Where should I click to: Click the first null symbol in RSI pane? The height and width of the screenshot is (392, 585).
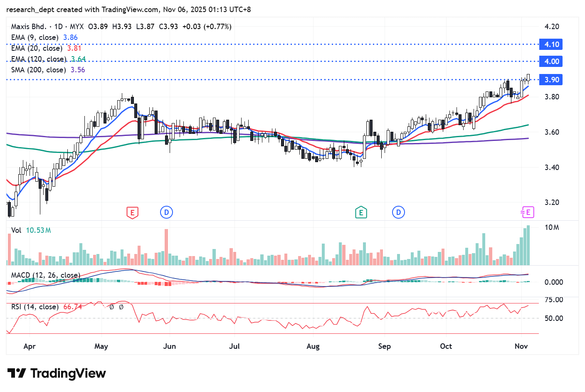click(x=111, y=307)
